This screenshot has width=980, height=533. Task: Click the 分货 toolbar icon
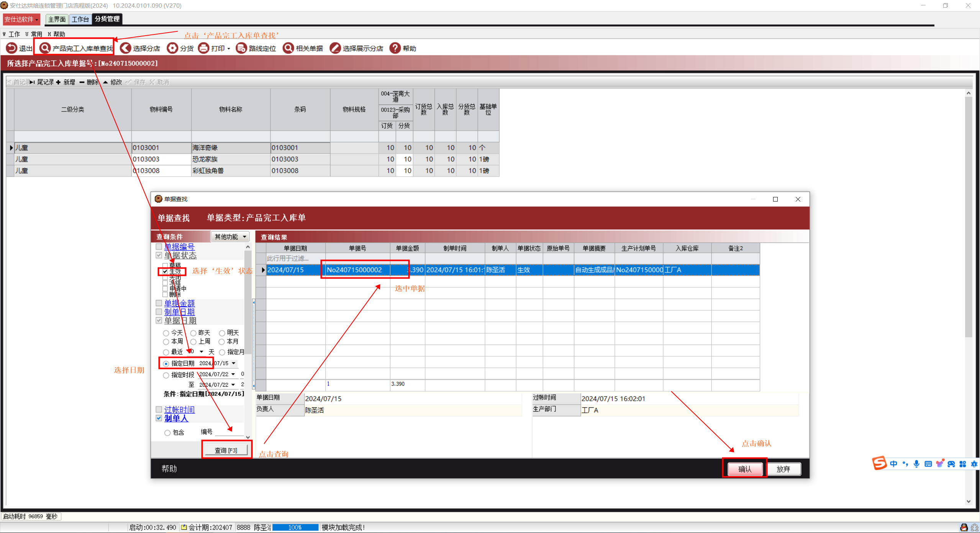pos(172,48)
